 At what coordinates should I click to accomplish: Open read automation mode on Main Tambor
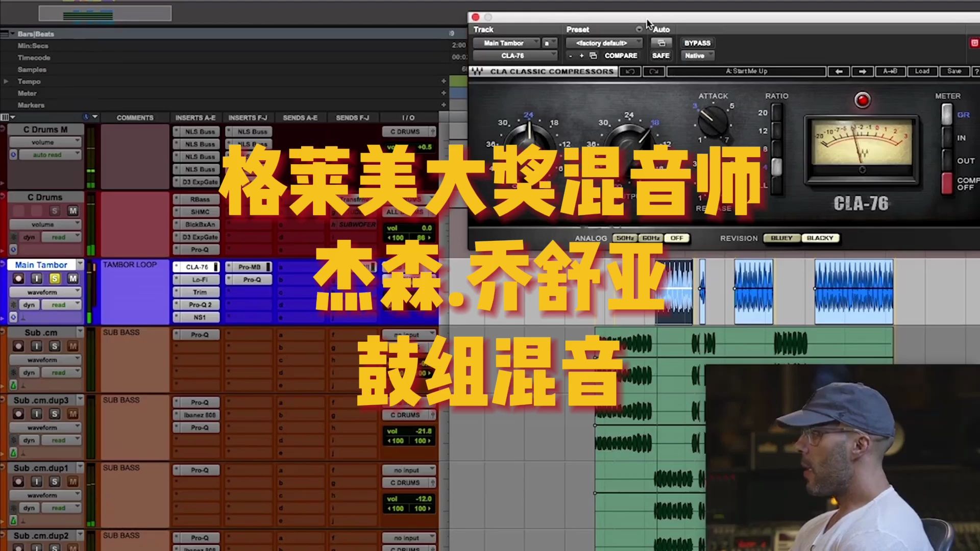coord(60,305)
